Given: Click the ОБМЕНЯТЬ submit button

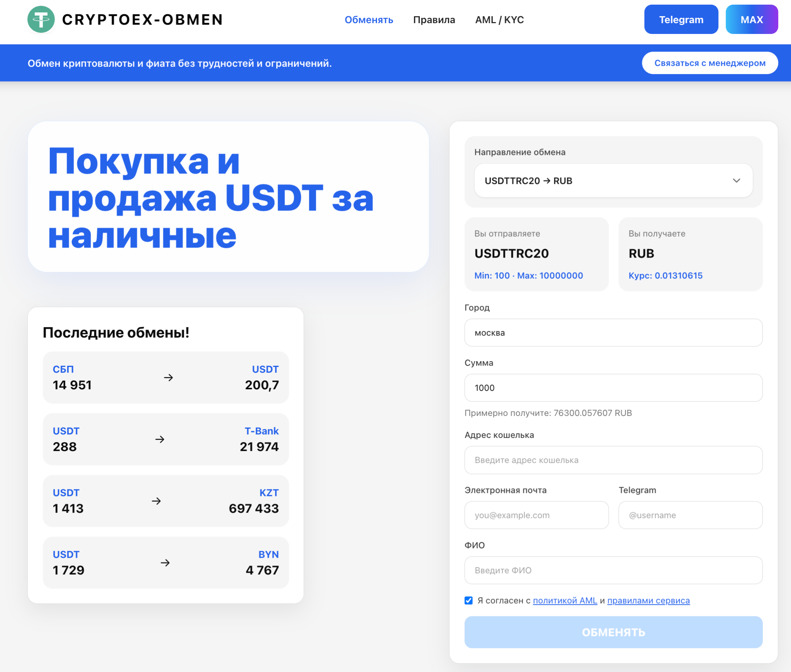Looking at the screenshot, I should [613, 632].
